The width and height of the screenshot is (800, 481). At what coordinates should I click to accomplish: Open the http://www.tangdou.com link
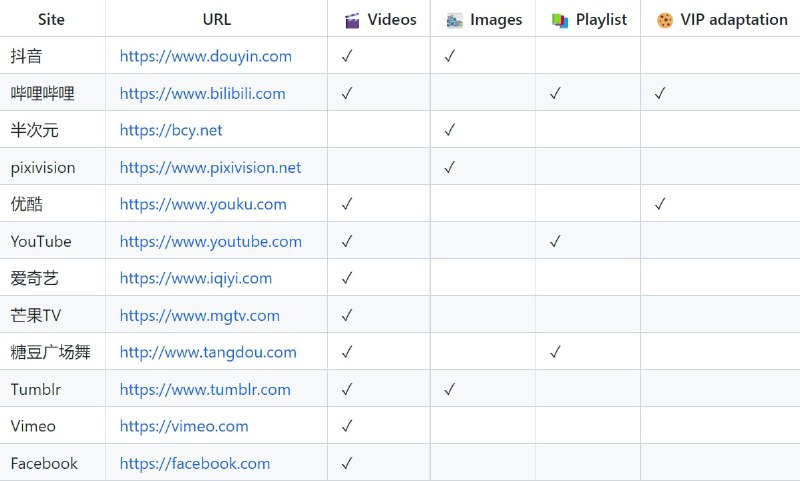click(x=208, y=352)
